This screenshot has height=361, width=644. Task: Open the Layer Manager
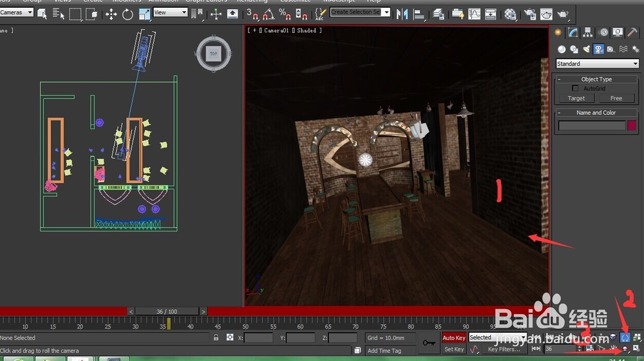click(x=438, y=14)
